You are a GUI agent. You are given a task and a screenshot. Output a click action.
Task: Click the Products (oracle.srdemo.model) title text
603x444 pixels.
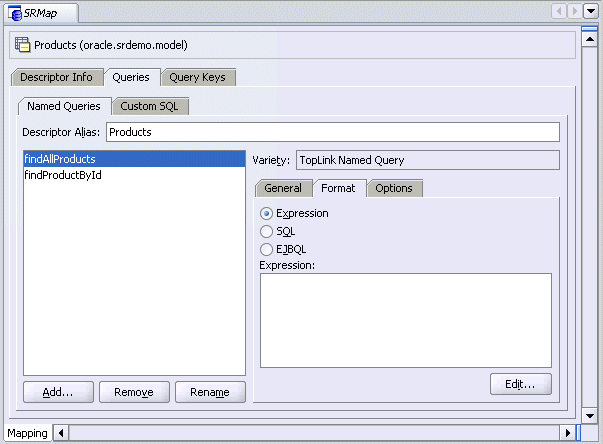tap(111, 45)
